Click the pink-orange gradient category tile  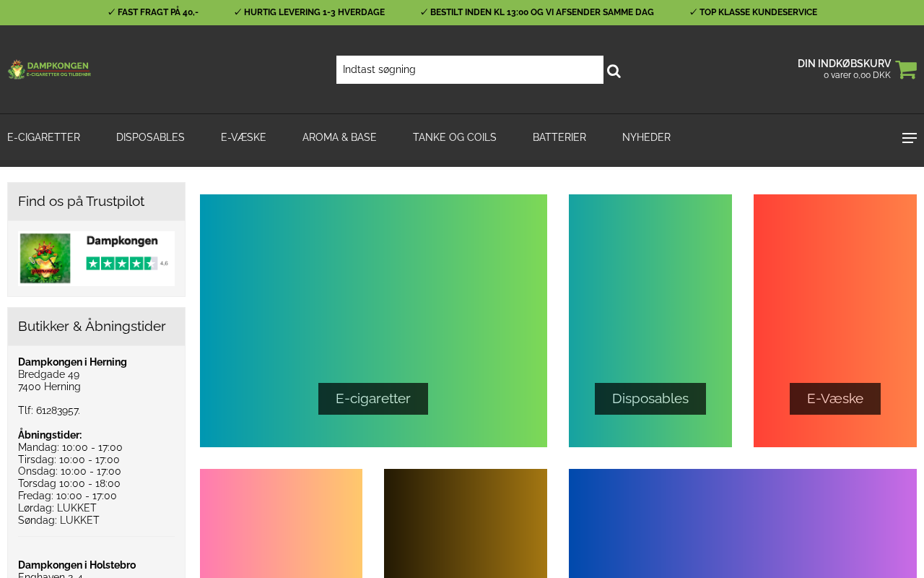[281, 523]
